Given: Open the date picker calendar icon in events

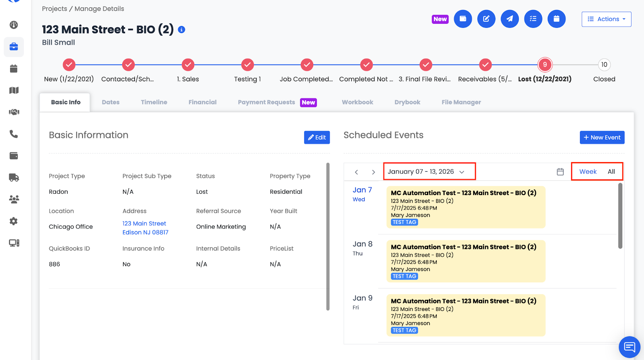Looking at the screenshot, I should tap(560, 172).
